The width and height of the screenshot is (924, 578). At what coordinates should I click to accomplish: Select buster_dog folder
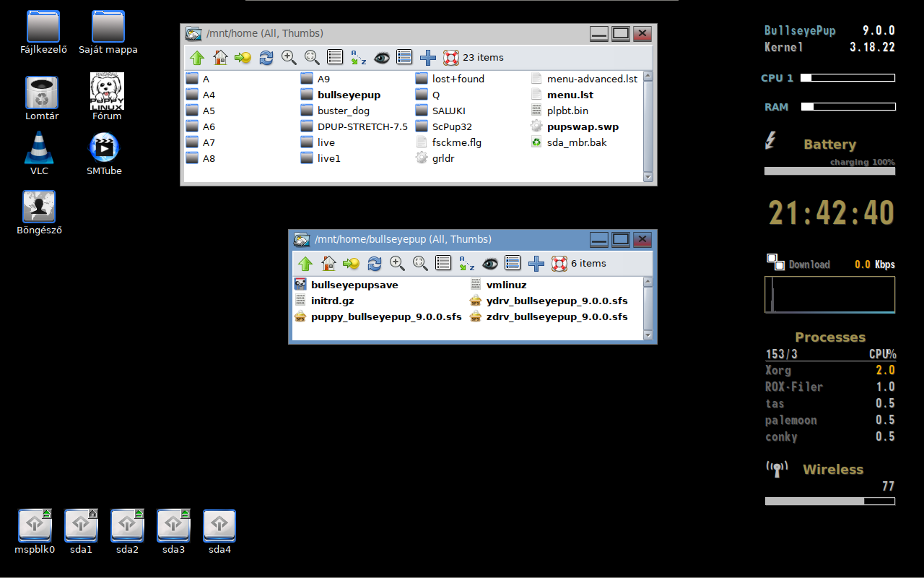335,111
